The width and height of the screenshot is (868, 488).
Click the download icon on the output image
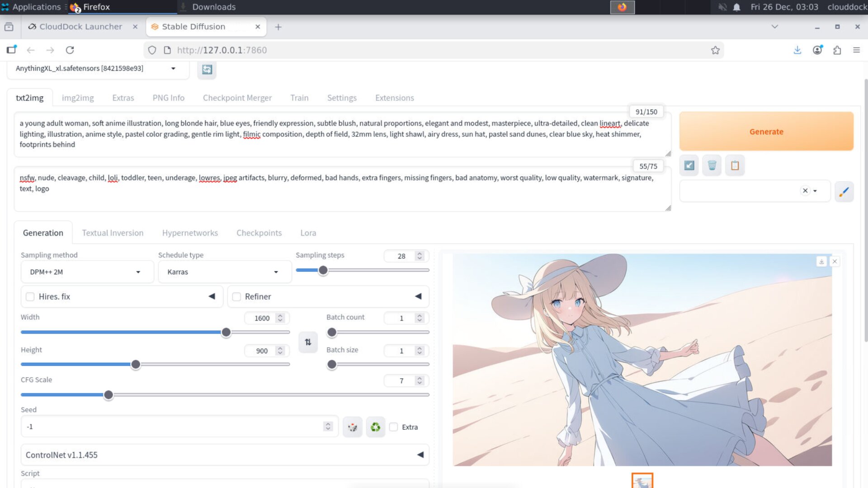point(821,262)
